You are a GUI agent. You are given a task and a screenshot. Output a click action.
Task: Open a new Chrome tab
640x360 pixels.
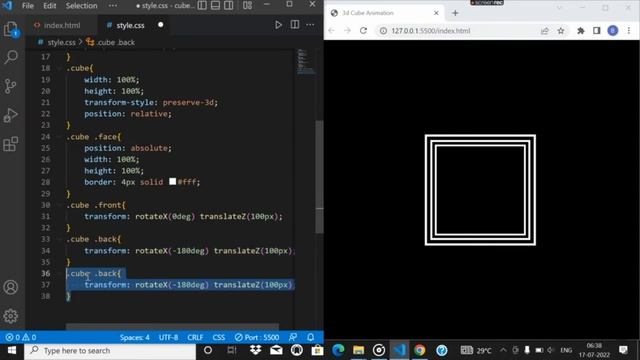click(455, 13)
